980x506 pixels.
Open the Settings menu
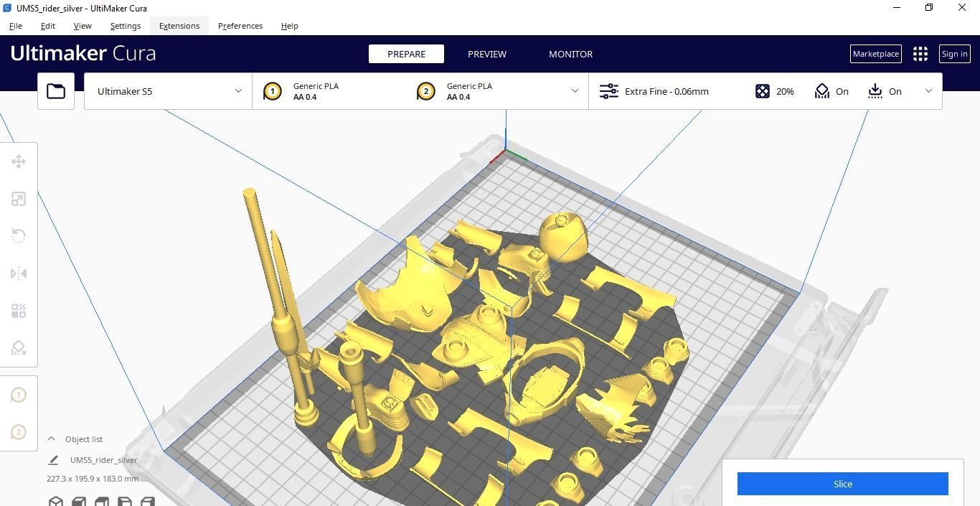[x=126, y=26]
